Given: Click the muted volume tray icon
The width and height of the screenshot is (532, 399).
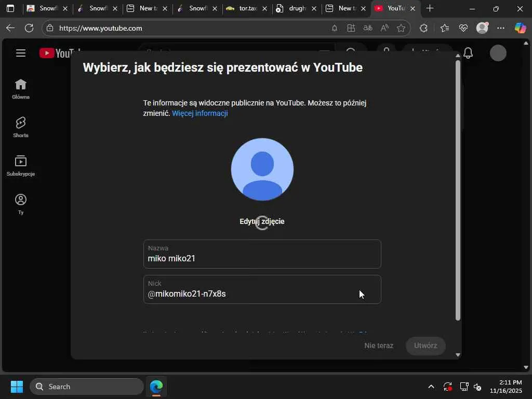Looking at the screenshot, I should click(478, 387).
